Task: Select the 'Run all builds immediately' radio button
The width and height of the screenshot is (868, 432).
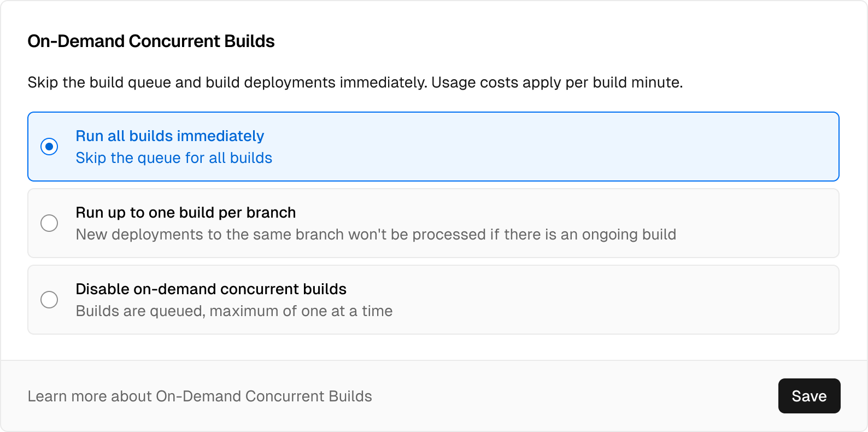Action: pos(49,147)
